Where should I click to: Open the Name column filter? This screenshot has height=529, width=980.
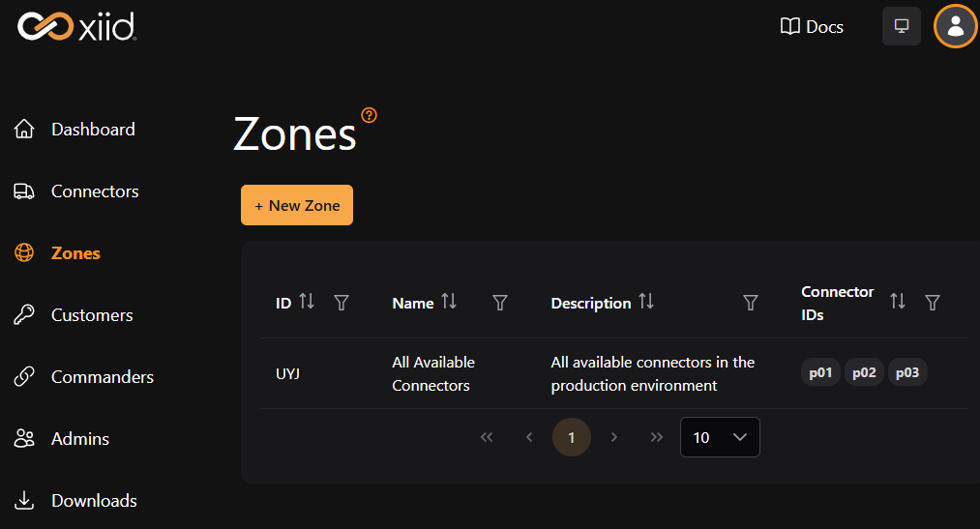[x=500, y=303]
